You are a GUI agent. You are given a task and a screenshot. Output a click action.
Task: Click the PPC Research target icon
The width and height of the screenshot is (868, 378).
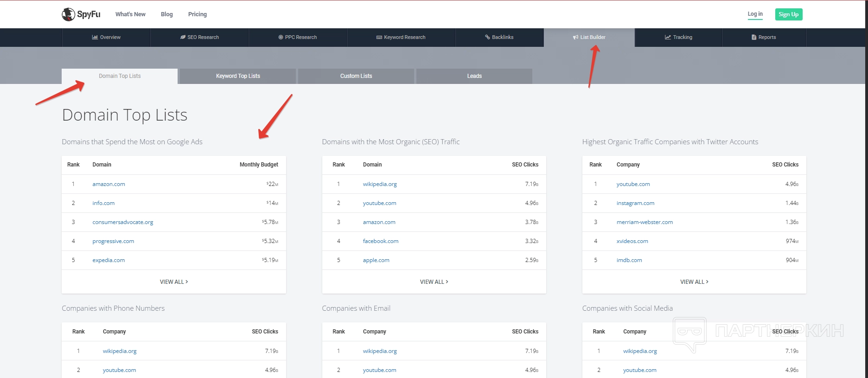(281, 37)
